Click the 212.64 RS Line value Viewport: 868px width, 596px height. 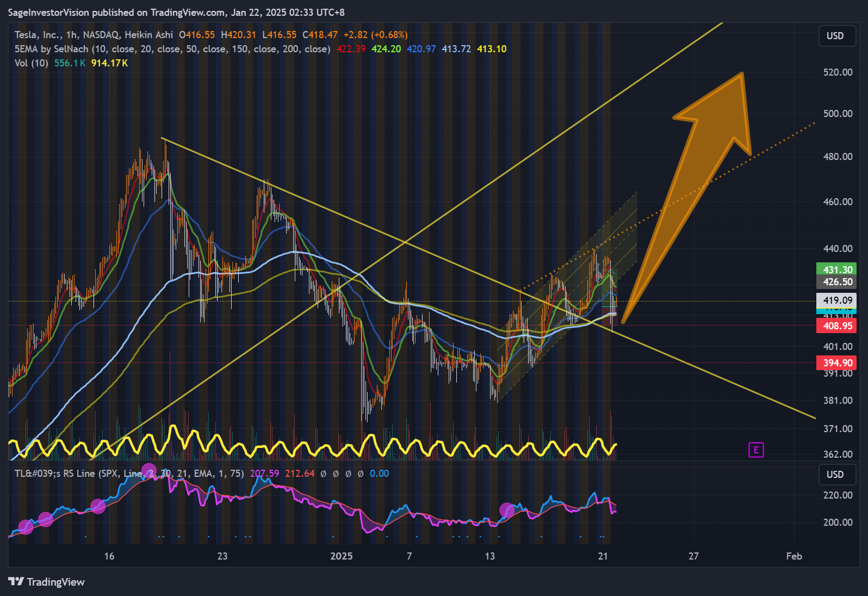[x=300, y=474]
